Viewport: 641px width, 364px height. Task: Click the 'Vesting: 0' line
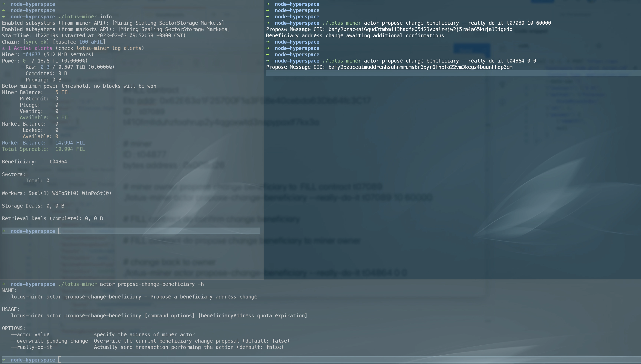[39, 111]
